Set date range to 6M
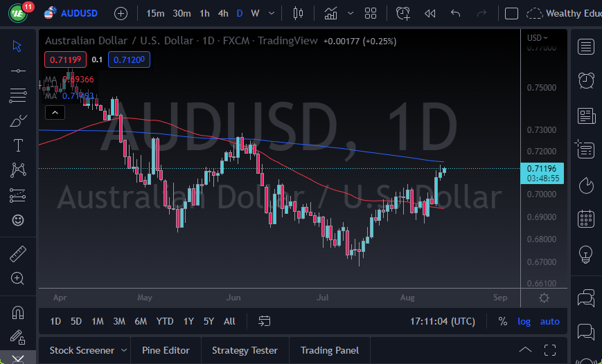This screenshot has width=602, height=364. click(141, 321)
